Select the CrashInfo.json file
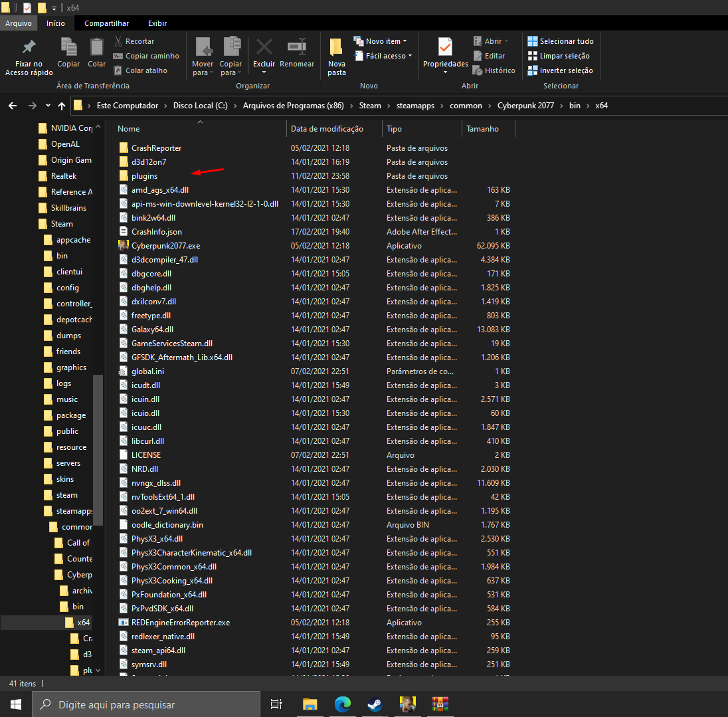The image size is (728, 717). 157,232
